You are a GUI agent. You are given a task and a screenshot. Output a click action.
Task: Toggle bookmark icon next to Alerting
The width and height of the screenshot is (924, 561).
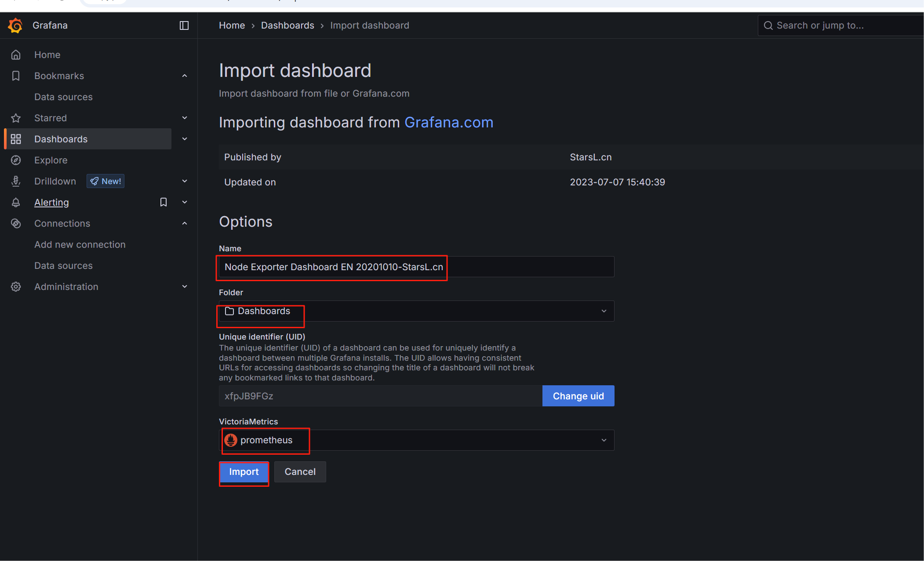(x=164, y=202)
